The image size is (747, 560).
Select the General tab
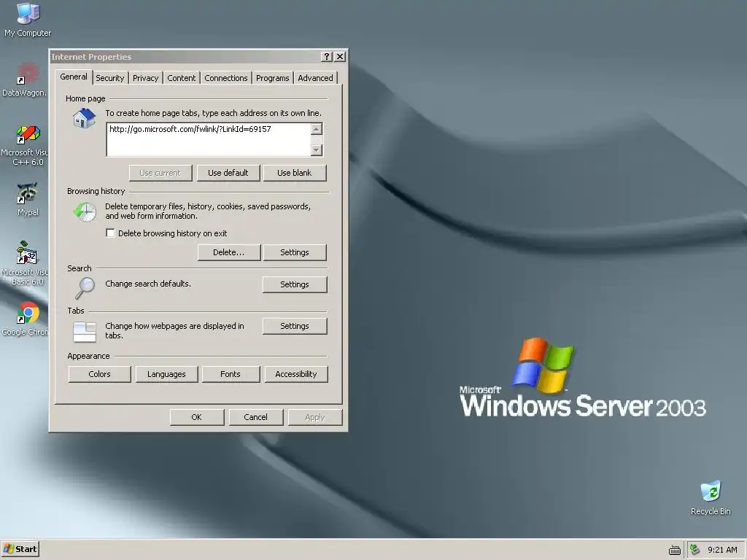[74, 77]
